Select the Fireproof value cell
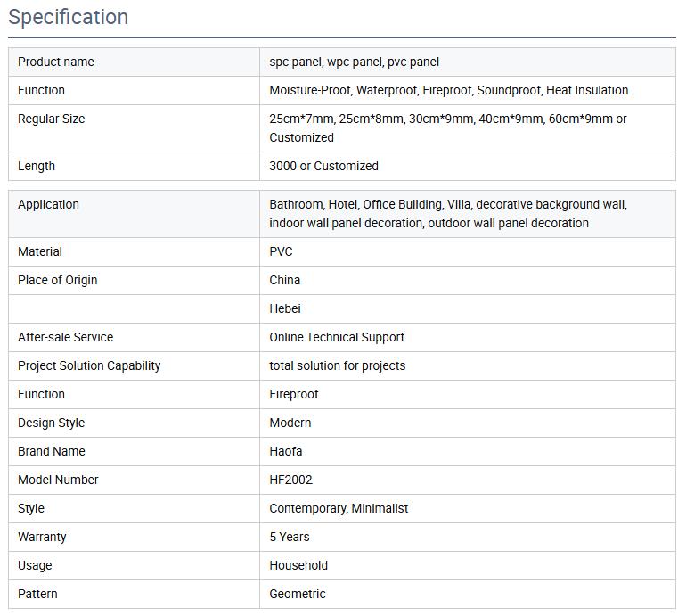The image size is (678, 616). click(294, 394)
